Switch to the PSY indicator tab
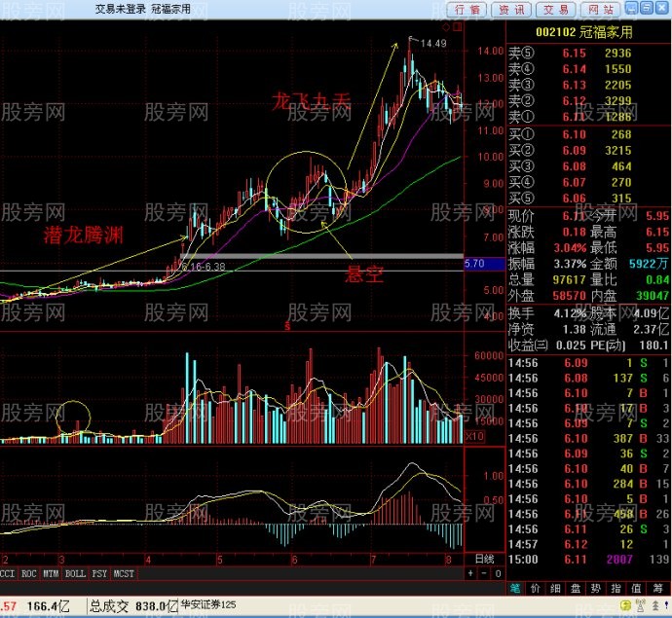This screenshot has width=672, height=618. click(x=99, y=573)
